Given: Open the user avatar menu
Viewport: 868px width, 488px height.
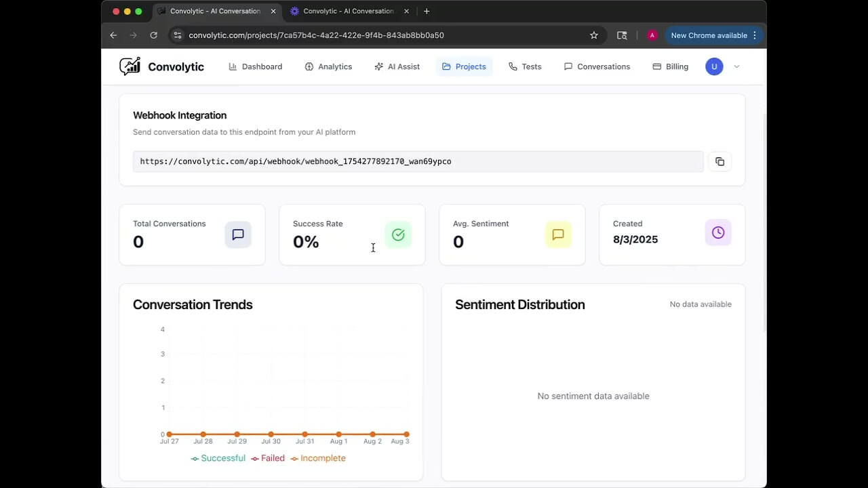Looking at the screenshot, I should coord(714,66).
